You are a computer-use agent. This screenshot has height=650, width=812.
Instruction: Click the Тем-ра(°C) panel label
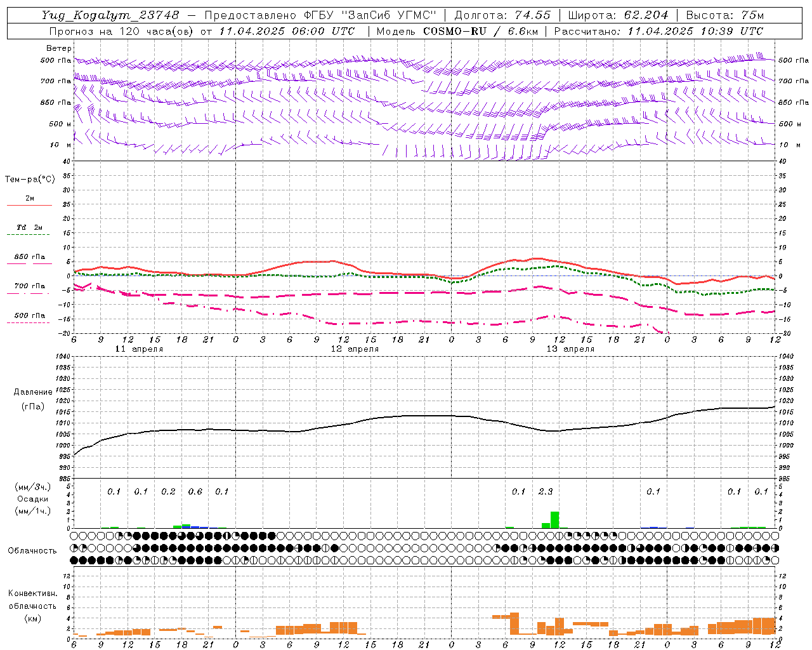click(x=30, y=180)
